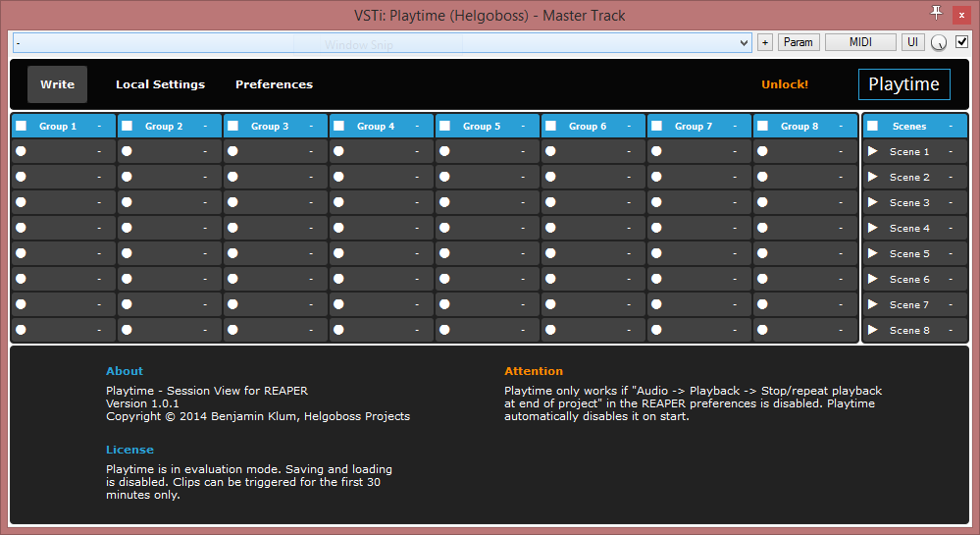Image resolution: width=980 pixels, height=535 pixels.
Task: Toggle the Group 5 header square
Action: pyautogui.click(x=445, y=126)
